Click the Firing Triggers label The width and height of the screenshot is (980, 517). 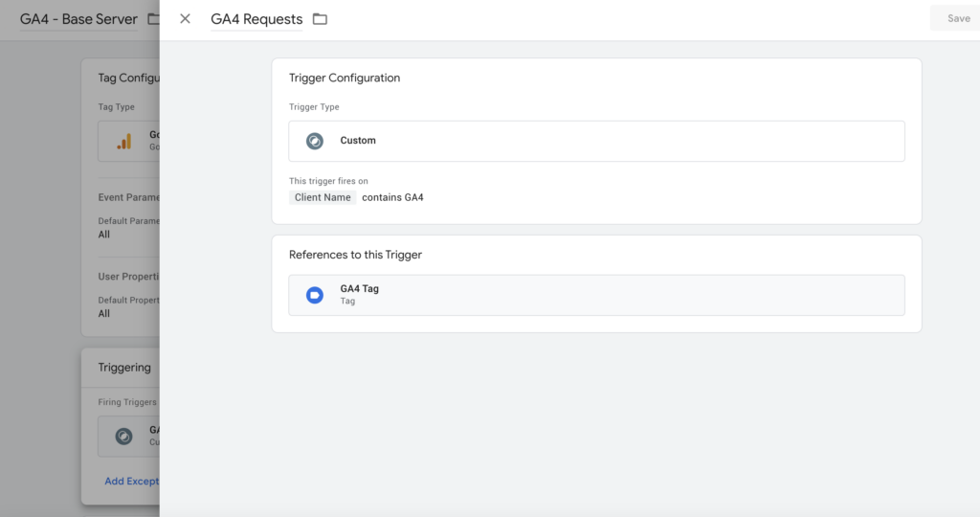point(127,402)
